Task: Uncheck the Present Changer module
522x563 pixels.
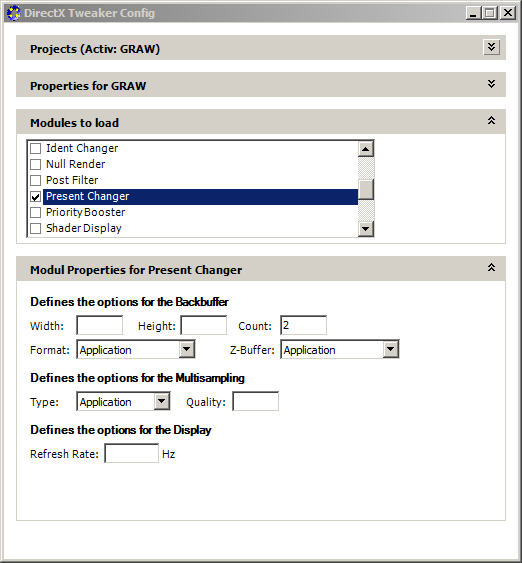Action: [35, 196]
